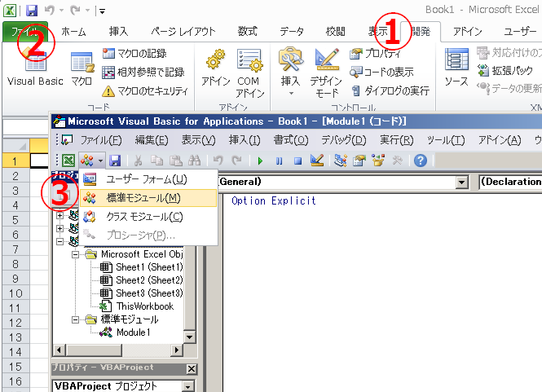Screen dimensions: 542x392
Task: Click コードの表示 (View Code)
Action: point(381,73)
